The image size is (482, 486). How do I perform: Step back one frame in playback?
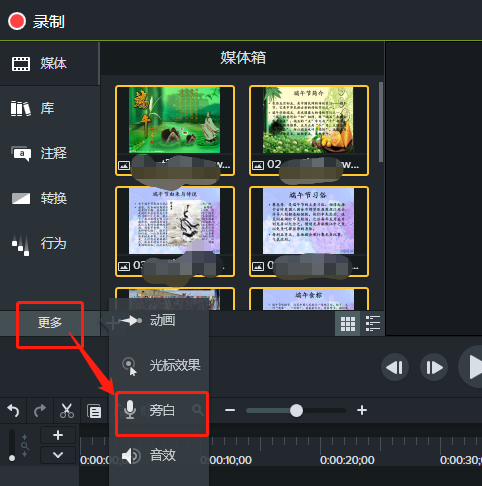click(x=395, y=368)
